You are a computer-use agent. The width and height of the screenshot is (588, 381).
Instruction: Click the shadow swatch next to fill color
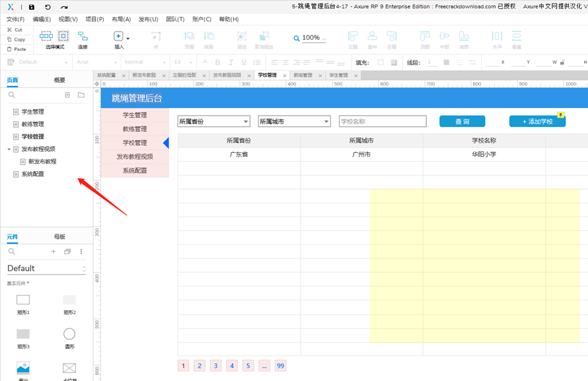coord(394,62)
